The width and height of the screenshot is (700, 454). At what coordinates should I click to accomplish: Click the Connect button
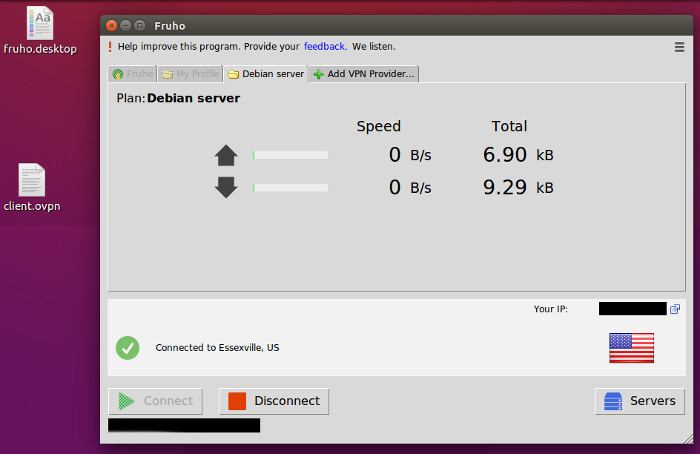155,401
